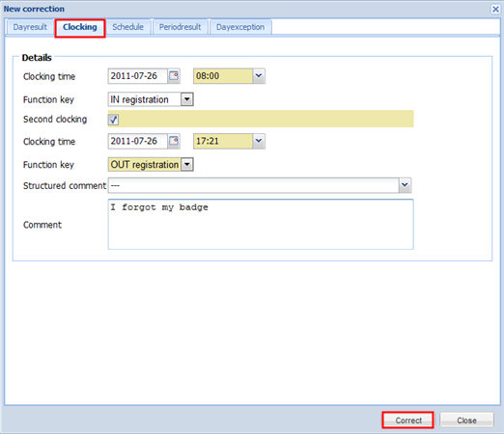The width and height of the screenshot is (504, 434).
Task: Click the 'Second clocking' label
Action: (55, 120)
